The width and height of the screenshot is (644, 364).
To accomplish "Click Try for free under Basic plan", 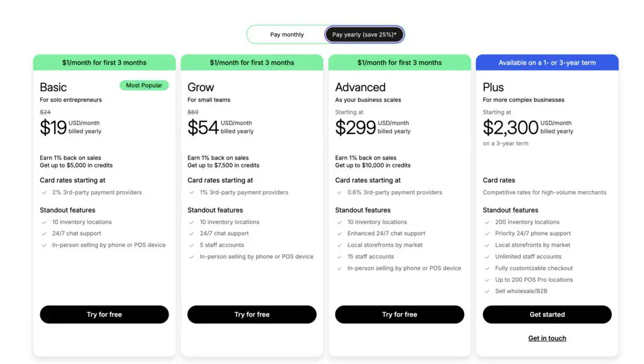I will [x=104, y=314].
